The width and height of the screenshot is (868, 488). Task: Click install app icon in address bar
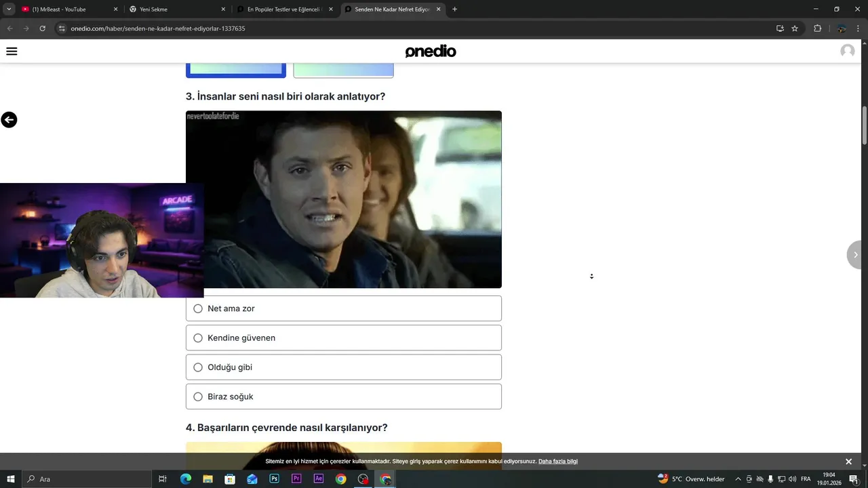click(780, 28)
